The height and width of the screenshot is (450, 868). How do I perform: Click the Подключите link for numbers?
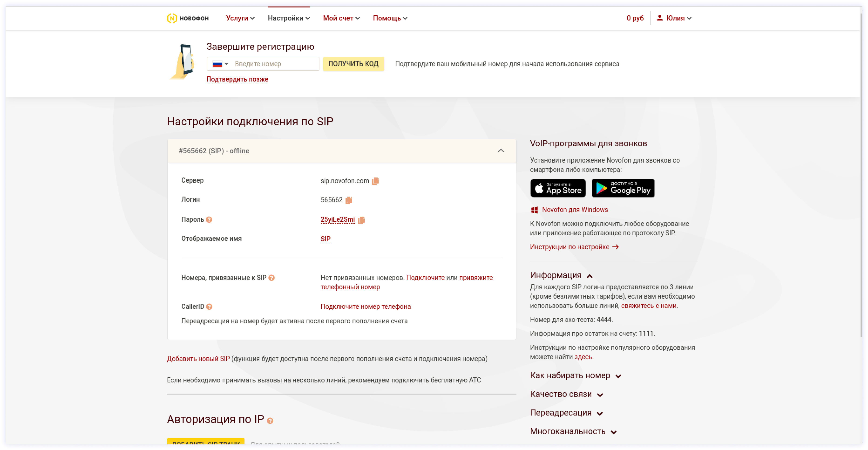coord(425,278)
